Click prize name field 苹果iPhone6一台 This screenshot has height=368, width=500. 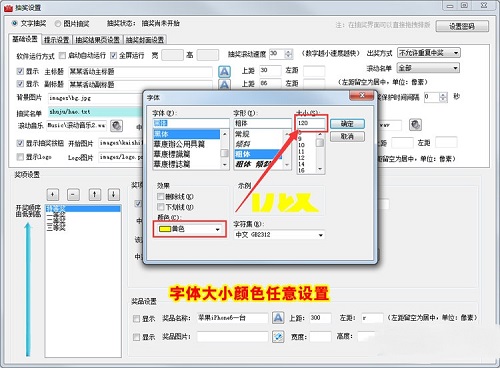pos(232,318)
